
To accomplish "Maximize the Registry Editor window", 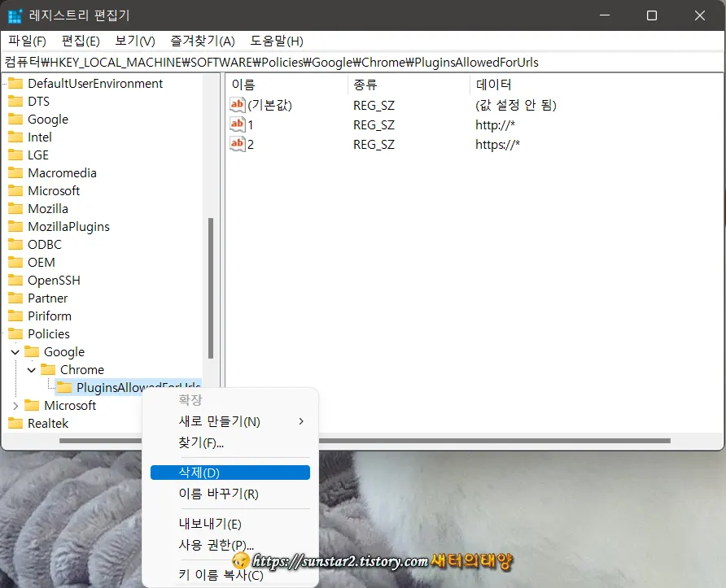I will tap(651, 15).
